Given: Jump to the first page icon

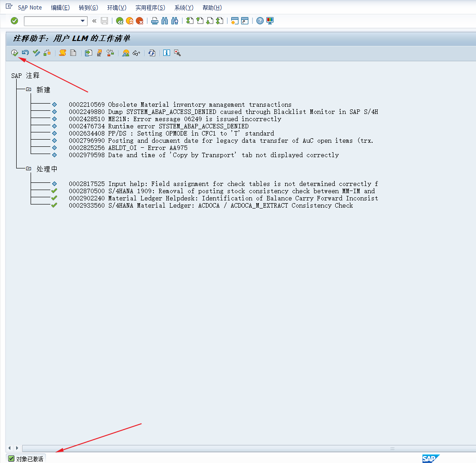Looking at the screenshot, I should click(190, 21).
